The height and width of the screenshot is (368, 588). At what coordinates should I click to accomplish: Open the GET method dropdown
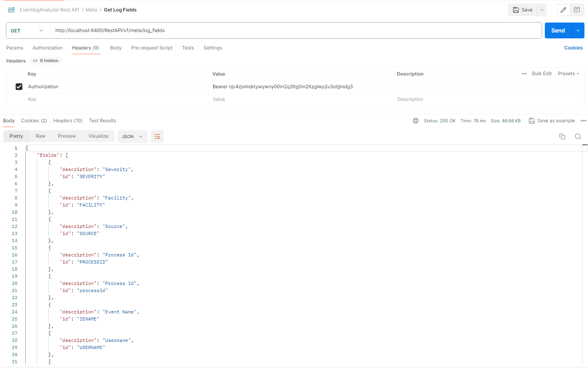click(x=27, y=30)
